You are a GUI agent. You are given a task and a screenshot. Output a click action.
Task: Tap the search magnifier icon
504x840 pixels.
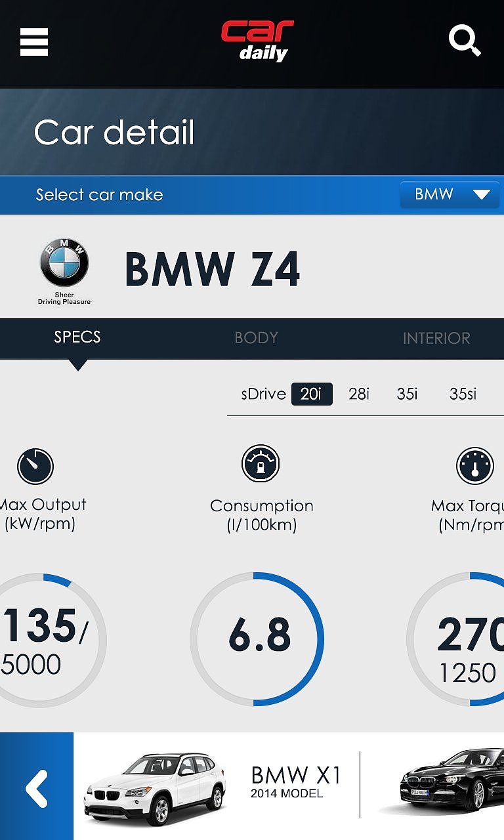click(x=465, y=41)
